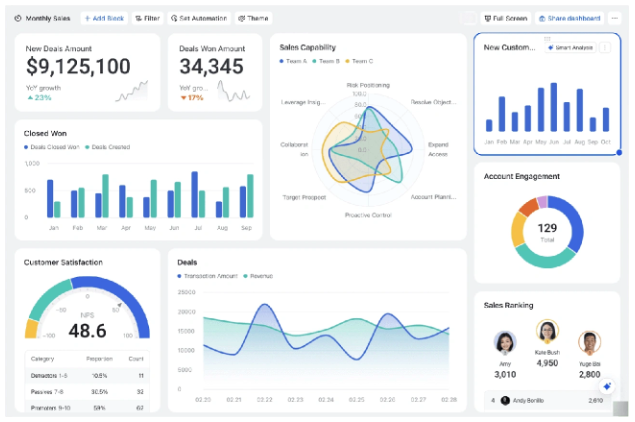635x422 pixels.
Task: Click the resize handle on New Customers card
Action: click(x=619, y=153)
